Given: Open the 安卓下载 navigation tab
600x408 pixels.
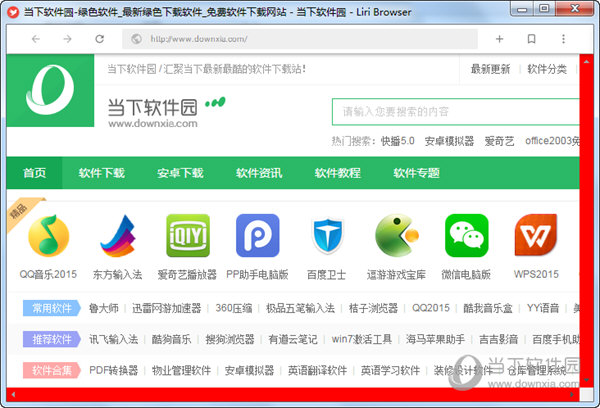Looking at the screenshot, I should tap(180, 173).
